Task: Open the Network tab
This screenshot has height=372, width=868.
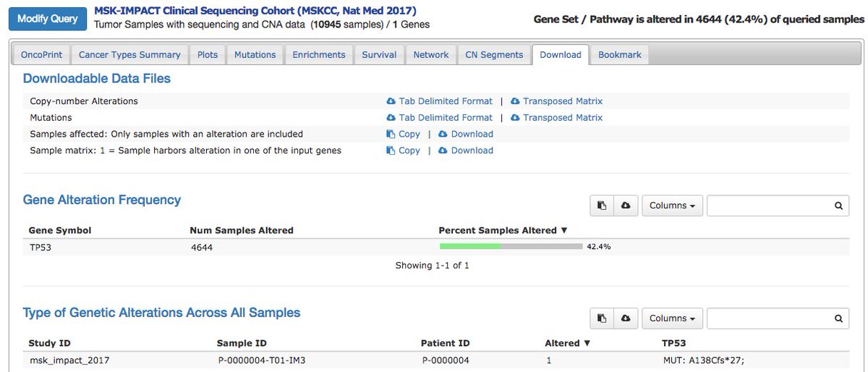Action: pos(431,55)
